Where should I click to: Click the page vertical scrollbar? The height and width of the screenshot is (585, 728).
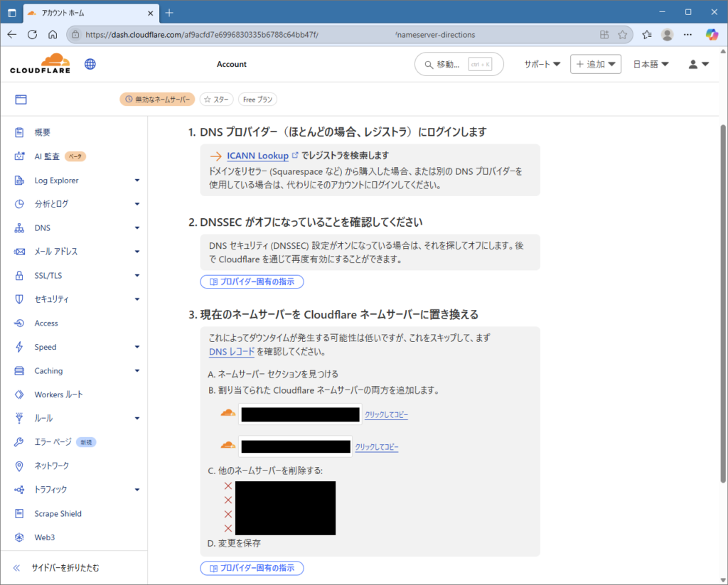723,304
